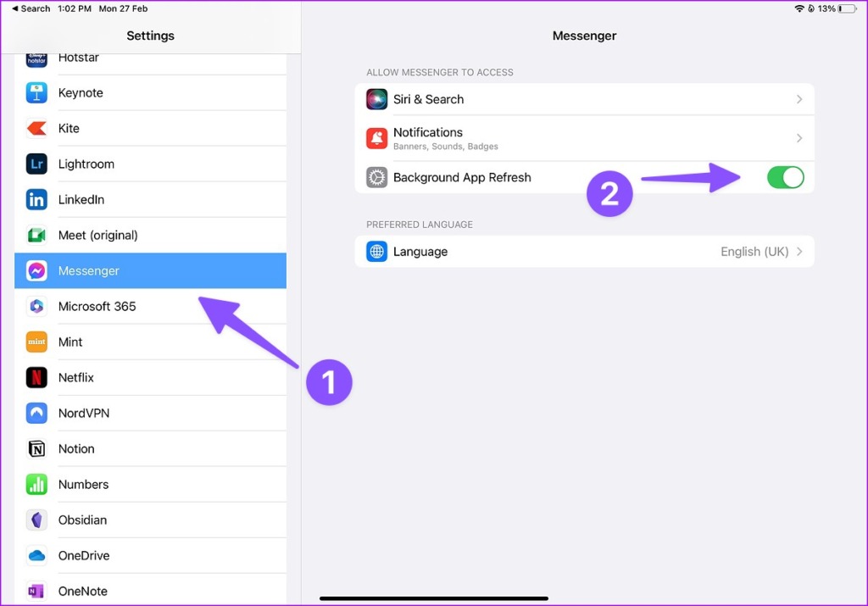Select the Siri & Search icon
The image size is (868, 606).
(376, 99)
